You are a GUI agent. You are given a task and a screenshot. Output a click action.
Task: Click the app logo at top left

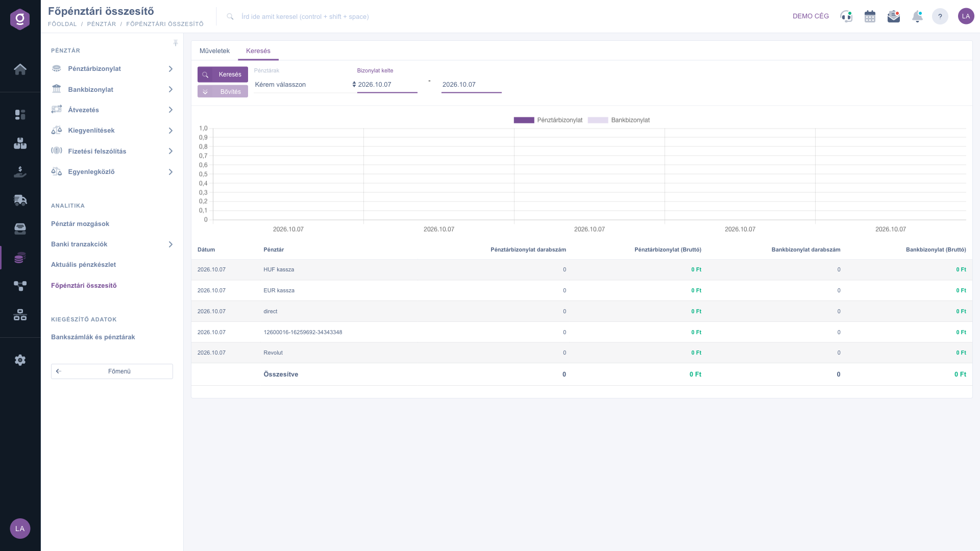[20, 19]
